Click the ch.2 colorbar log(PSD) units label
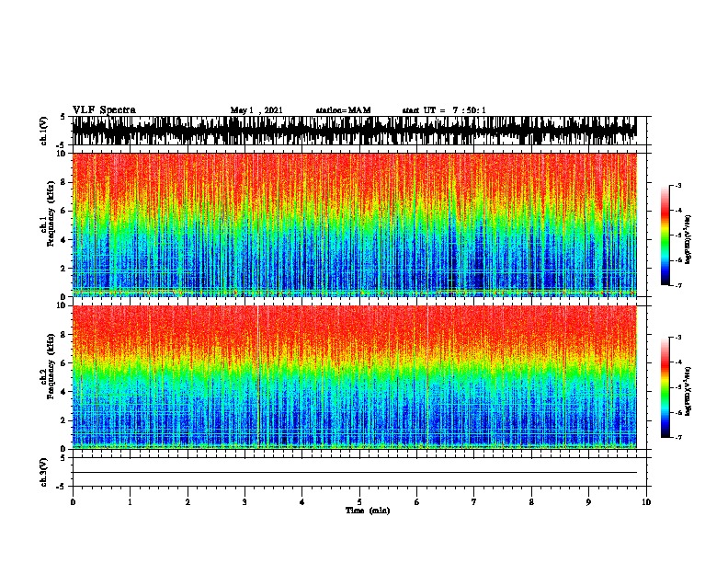This screenshot has width=728, height=563. click(x=688, y=392)
